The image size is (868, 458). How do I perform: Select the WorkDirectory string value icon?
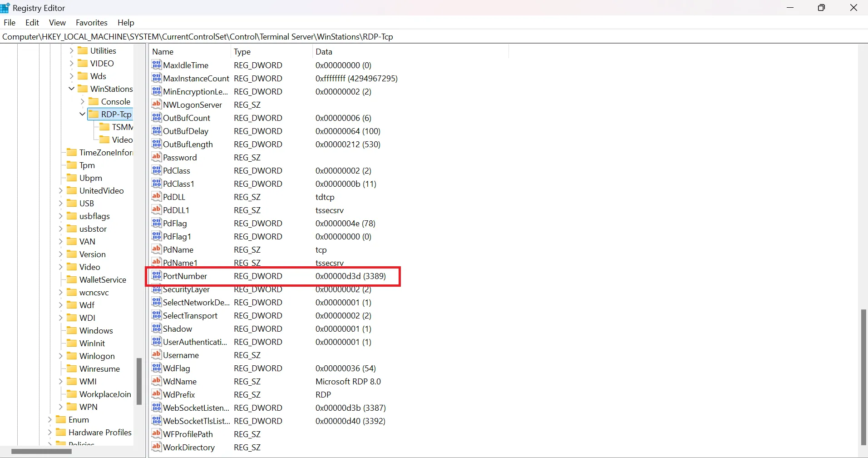[157, 447]
